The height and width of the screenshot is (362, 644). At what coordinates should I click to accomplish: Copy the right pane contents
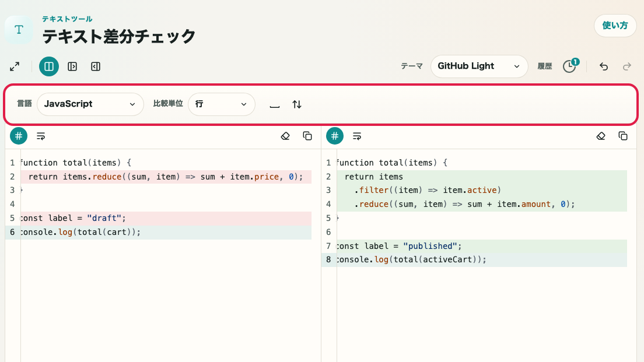click(x=623, y=136)
